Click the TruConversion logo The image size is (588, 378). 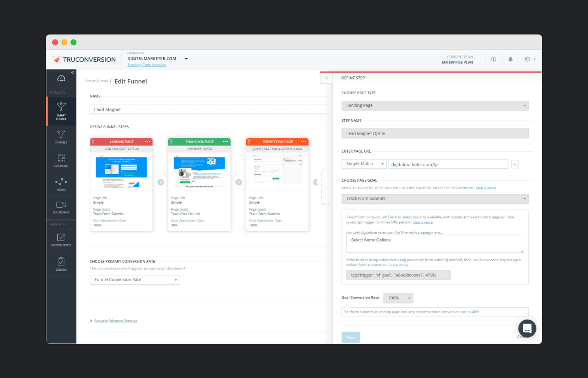pos(84,59)
